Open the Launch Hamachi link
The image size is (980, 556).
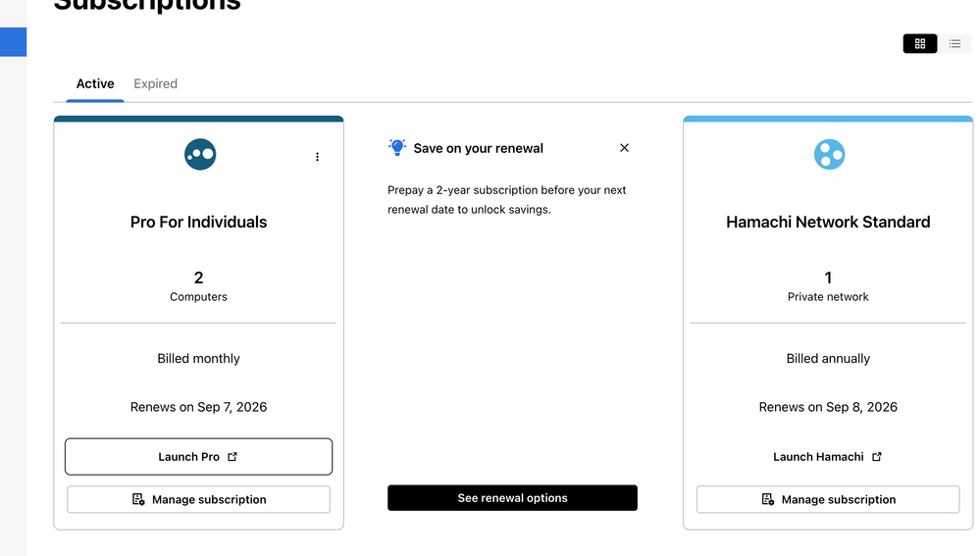point(828,457)
